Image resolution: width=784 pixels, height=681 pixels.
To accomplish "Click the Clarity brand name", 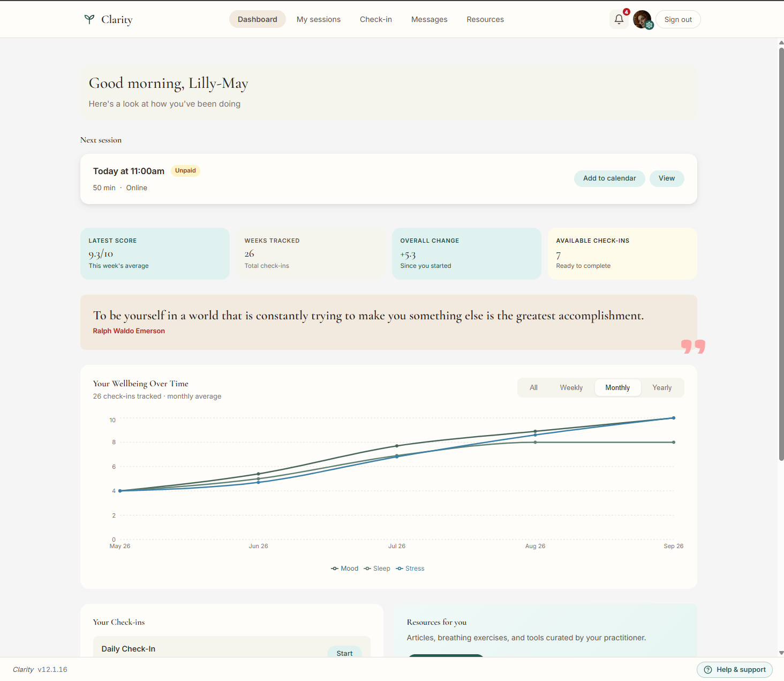I will point(117,20).
